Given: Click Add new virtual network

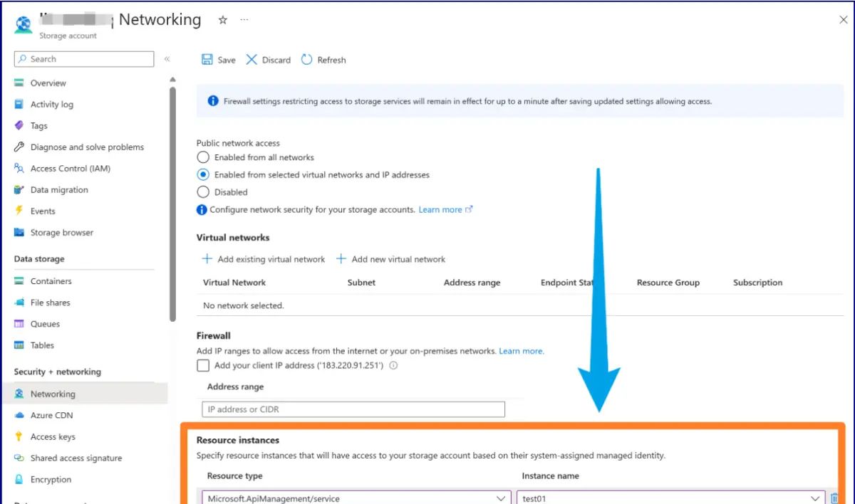Looking at the screenshot, I should pyautogui.click(x=391, y=260).
